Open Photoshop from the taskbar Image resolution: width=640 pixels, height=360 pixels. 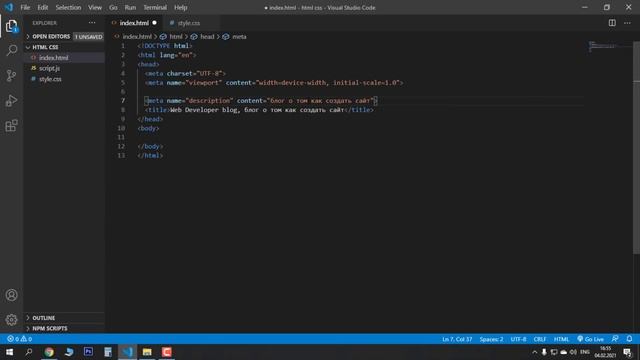click(88, 352)
